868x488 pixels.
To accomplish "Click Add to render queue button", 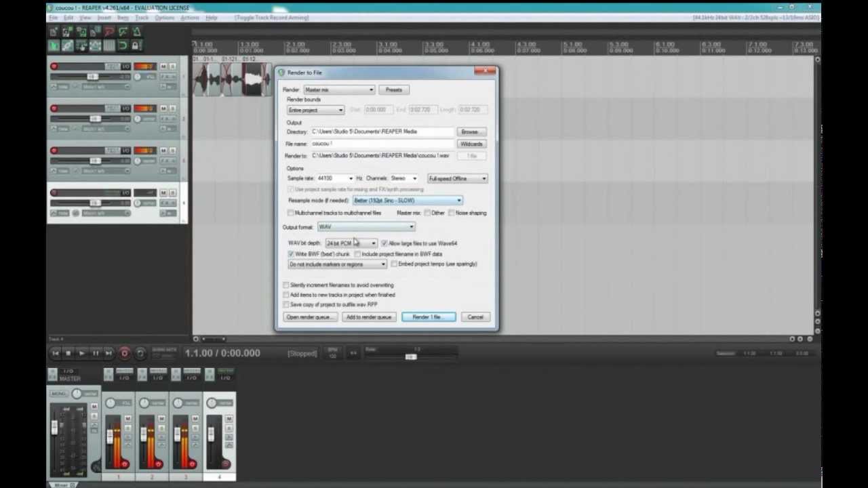I will pyautogui.click(x=369, y=317).
